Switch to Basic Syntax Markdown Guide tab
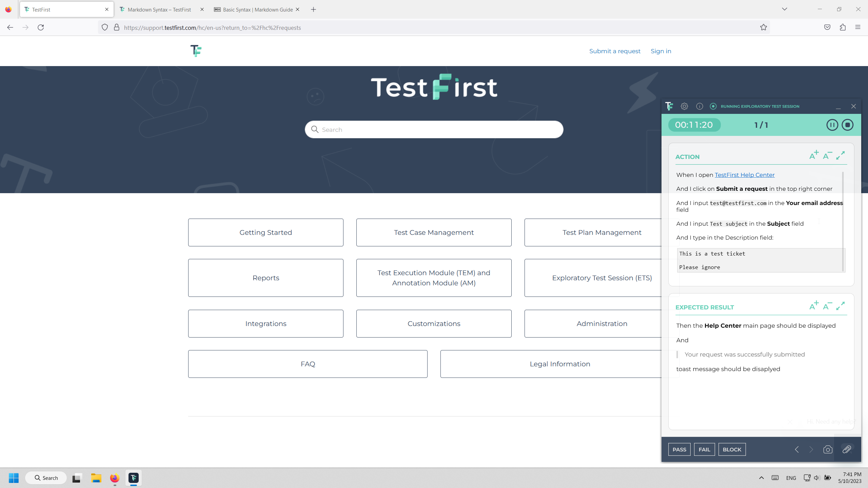The image size is (868, 488). (x=257, y=9)
